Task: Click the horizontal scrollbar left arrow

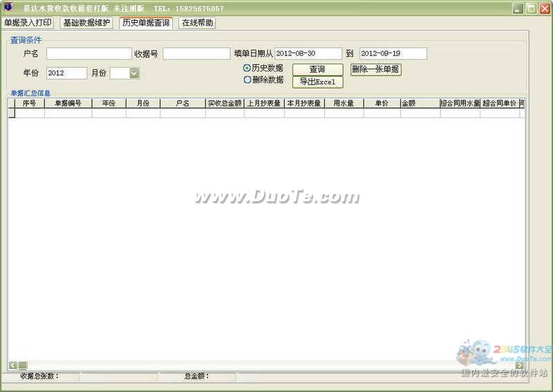Action: [x=12, y=365]
